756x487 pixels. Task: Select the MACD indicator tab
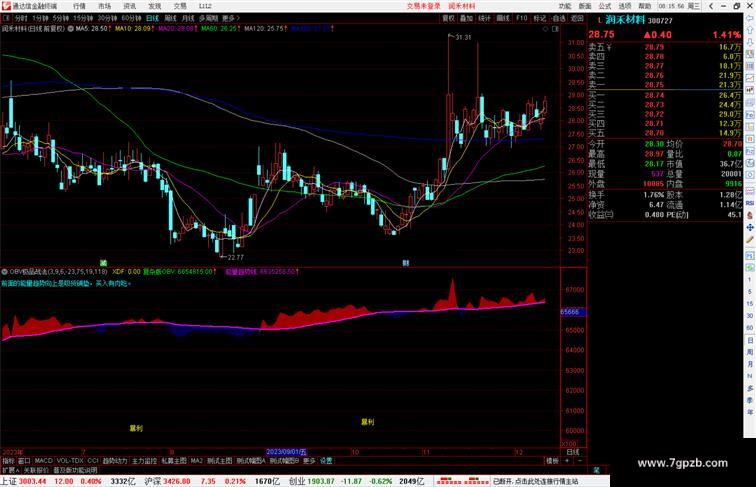(43, 460)
